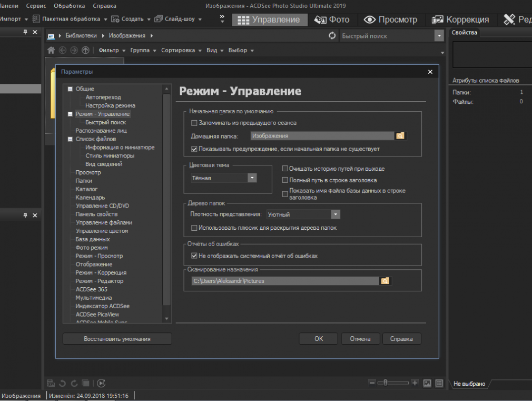The width and height of the screenshot is (532, 401).
Task: Open the Сервис menu
Action: coord(36,6)
